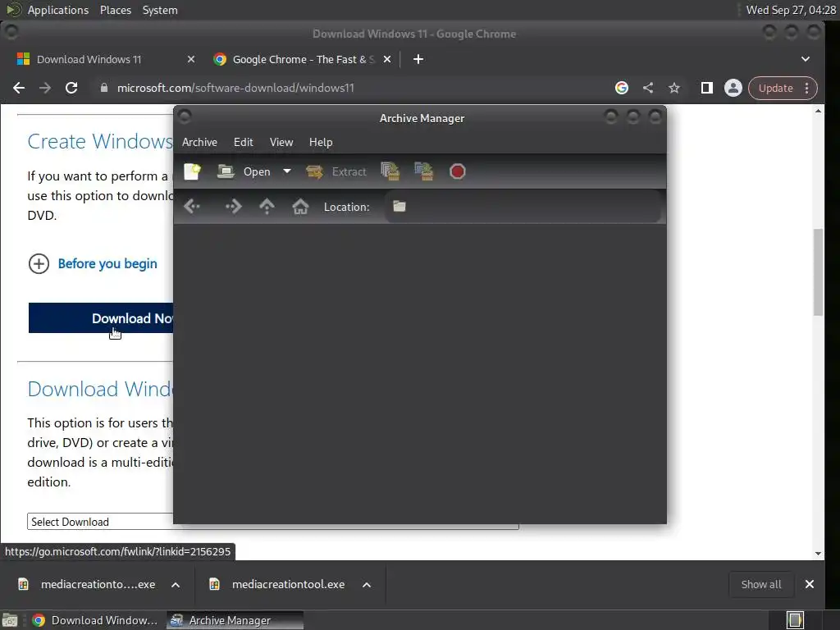Create a new archive in Archive Manager
Image resolution: width=840 pixels, height=630 pixels.
[192, 171]
